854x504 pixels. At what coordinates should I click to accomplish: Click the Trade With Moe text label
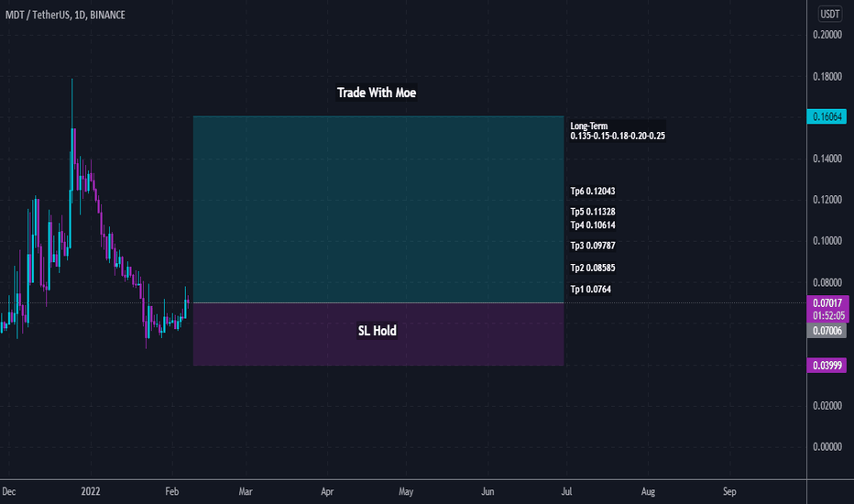pyautogui.click(x=377, y=93)
